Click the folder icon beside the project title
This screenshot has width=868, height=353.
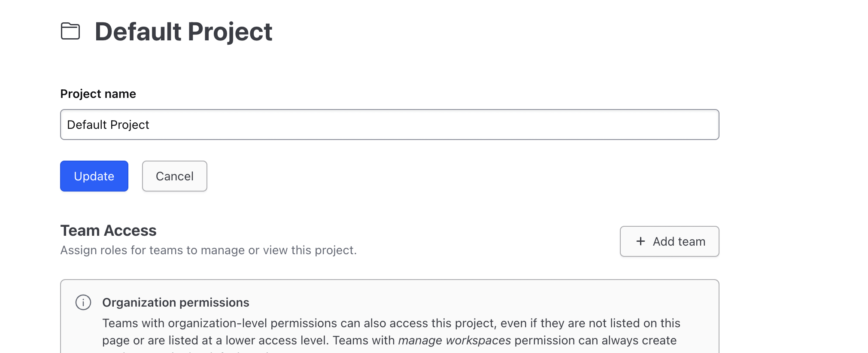click(70, 31)
